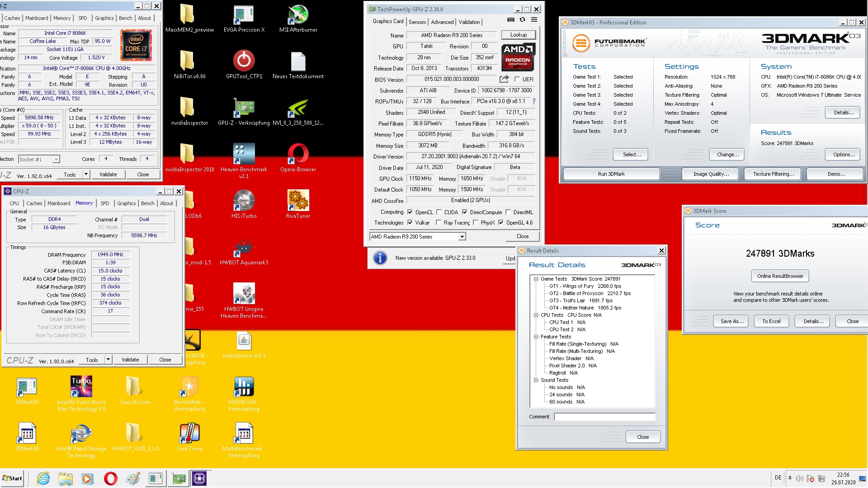Open the nvidiaInspector folder
Viewport: 868px width, 488px height.
coord(189,111)
